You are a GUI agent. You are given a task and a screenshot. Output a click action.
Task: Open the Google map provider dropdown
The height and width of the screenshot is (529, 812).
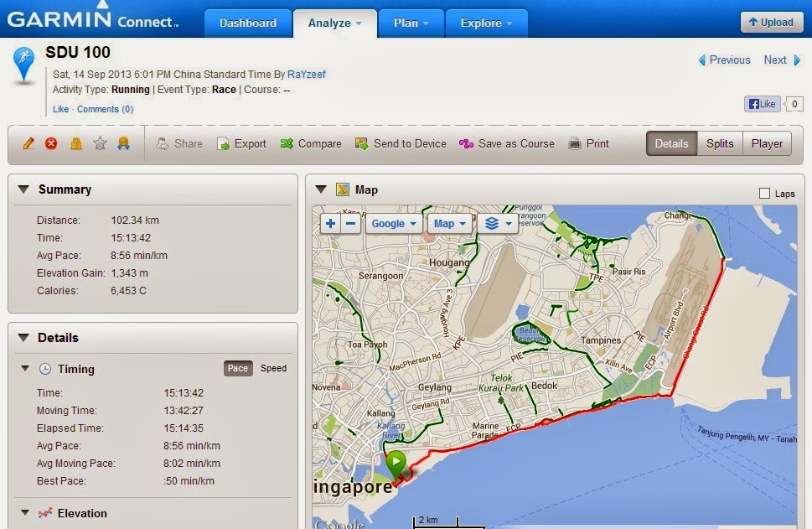click(x=394, y=224)
